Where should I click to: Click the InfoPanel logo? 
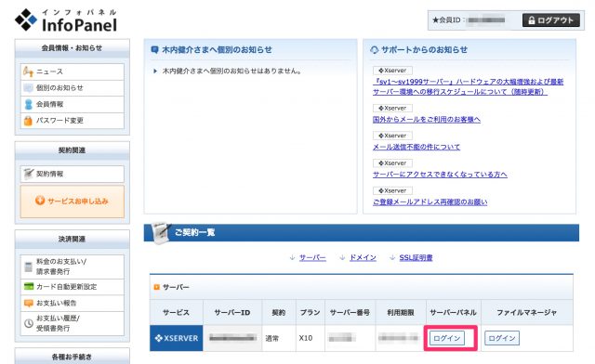[x=66, y=20]
